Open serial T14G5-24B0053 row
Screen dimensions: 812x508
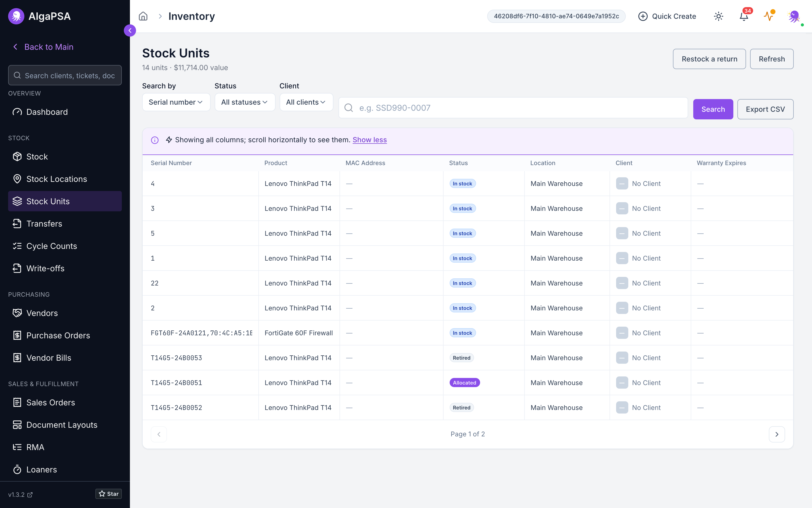pos(468,358)
